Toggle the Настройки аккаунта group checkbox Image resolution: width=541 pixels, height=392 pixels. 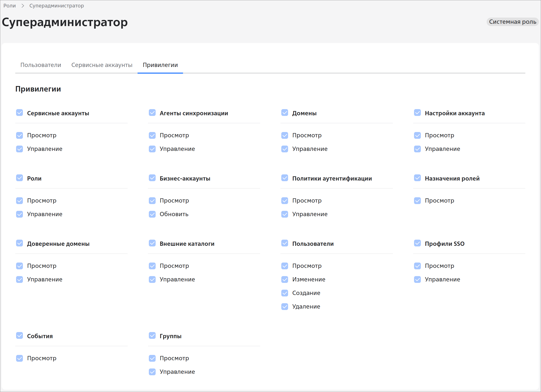click(x=417, y=113)
